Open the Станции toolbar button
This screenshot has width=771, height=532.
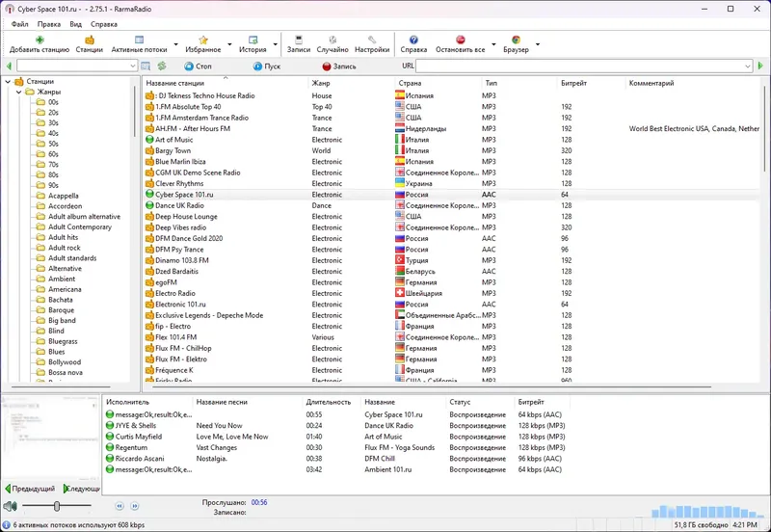(x=89, y=44)
